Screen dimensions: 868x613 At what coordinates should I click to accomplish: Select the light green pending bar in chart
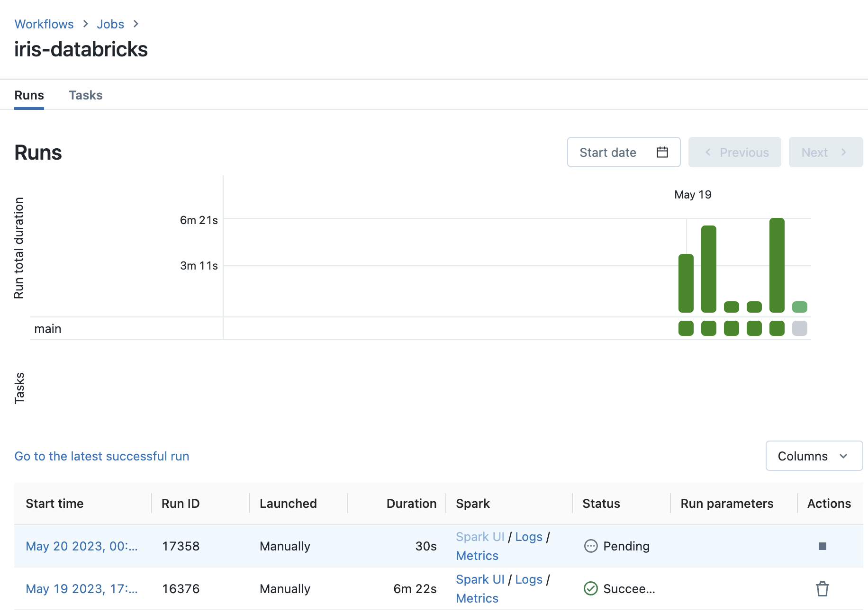tap(799, 306)
